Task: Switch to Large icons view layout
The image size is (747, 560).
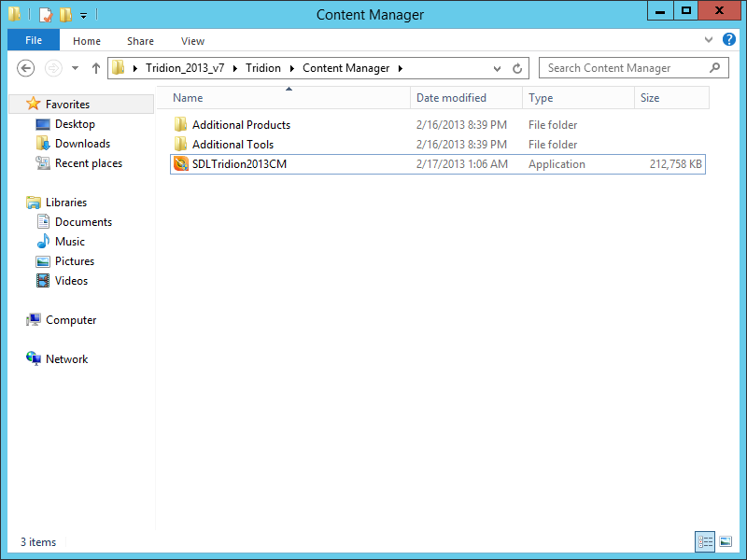Action: coord(726,541)
